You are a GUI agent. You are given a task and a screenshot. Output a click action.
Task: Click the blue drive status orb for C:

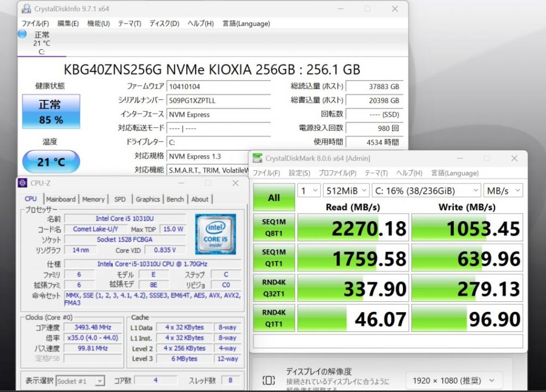pos(22,34)
